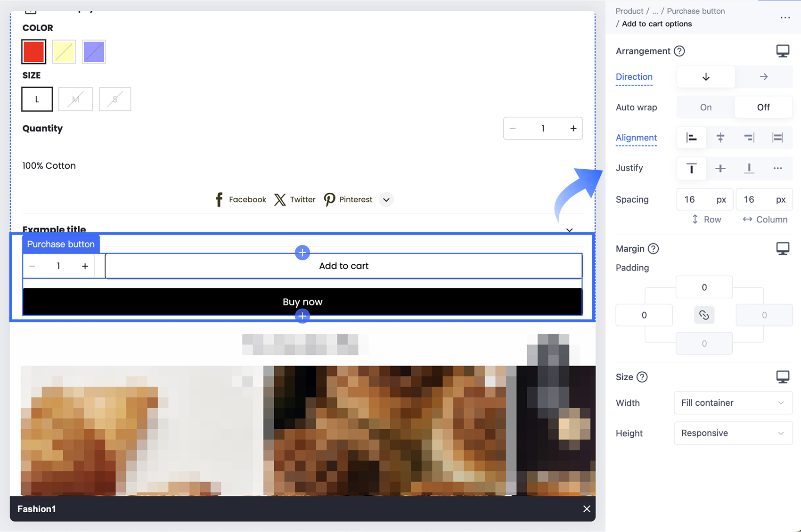801x532 pixels.
Task: Set direction to horizontal right arrow
Action: [x=763, y=77]
